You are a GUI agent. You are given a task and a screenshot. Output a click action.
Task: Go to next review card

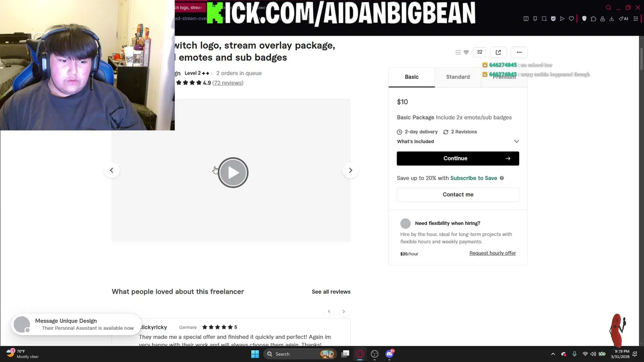(344, 312)
